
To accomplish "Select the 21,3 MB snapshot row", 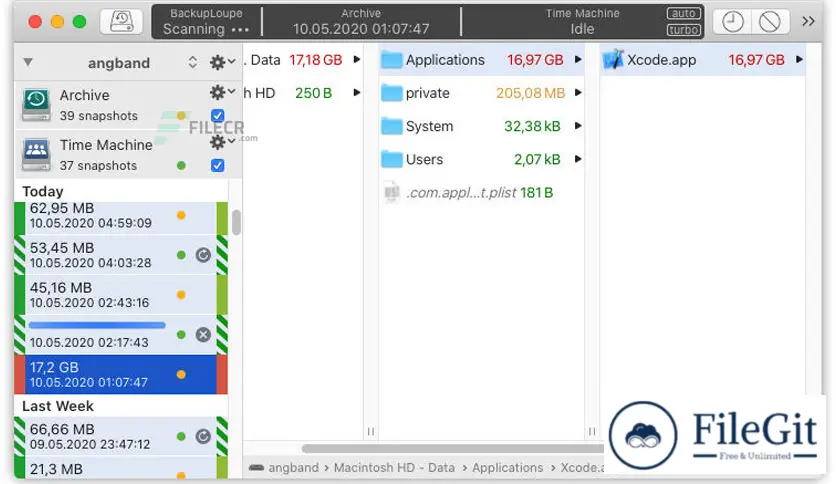I will [x=121, y=467].
